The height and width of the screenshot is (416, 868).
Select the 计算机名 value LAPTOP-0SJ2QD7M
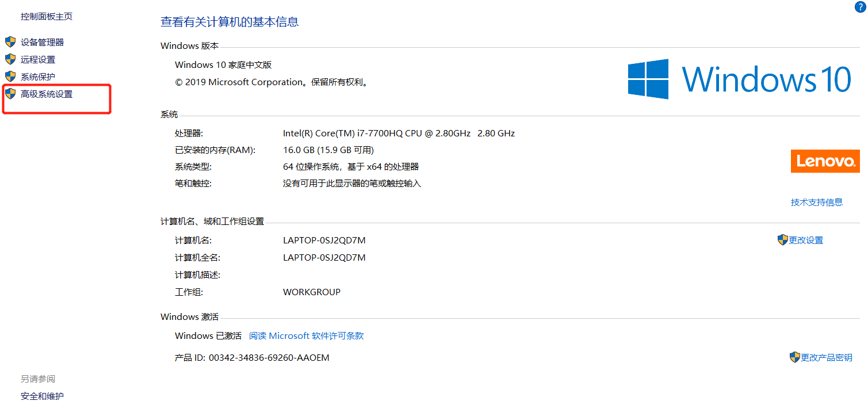[324, 240]
